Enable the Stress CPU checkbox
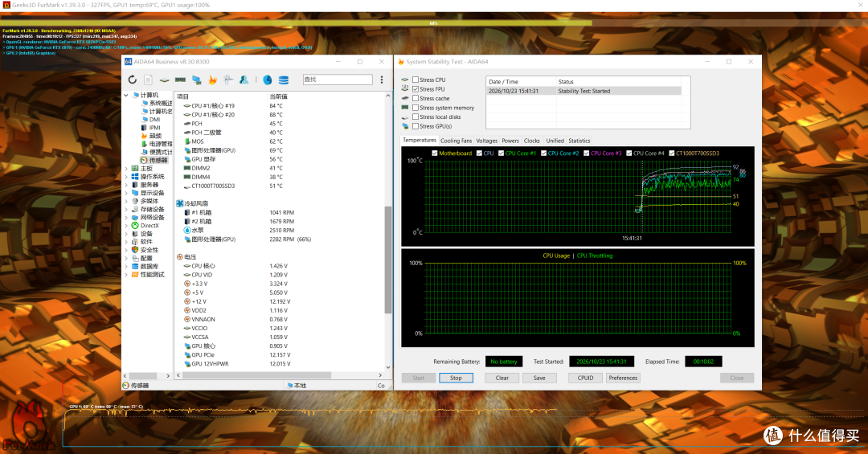The width and height of the screenshot is (868, 454). (x=416, y=80)
